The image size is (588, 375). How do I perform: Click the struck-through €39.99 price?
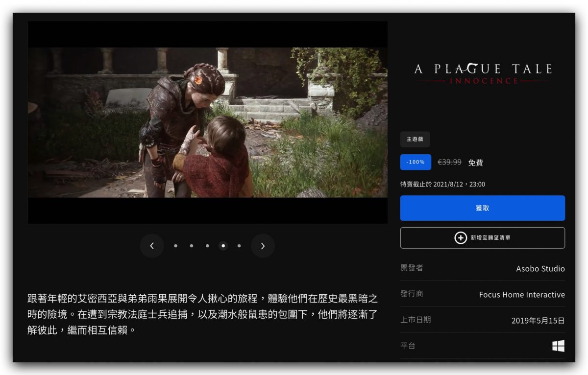tap(449, 162)
